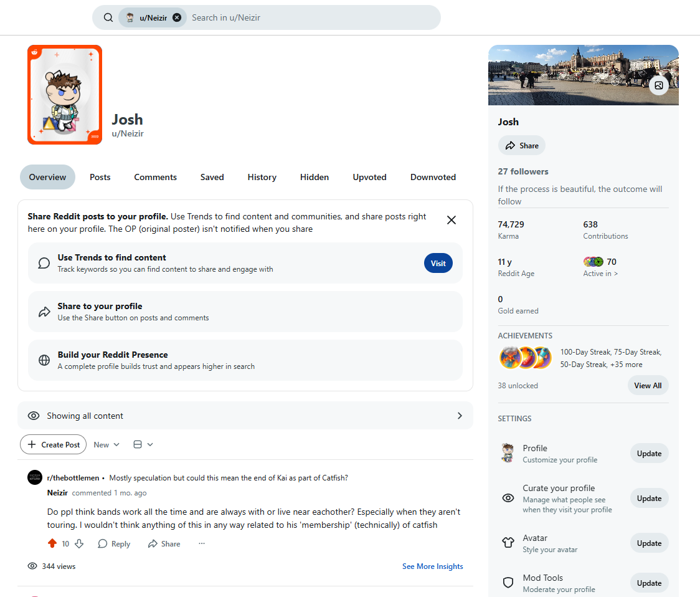Switch to the Overview tab
This screenshot has width=700, height=597.
(x=47, y=177)
